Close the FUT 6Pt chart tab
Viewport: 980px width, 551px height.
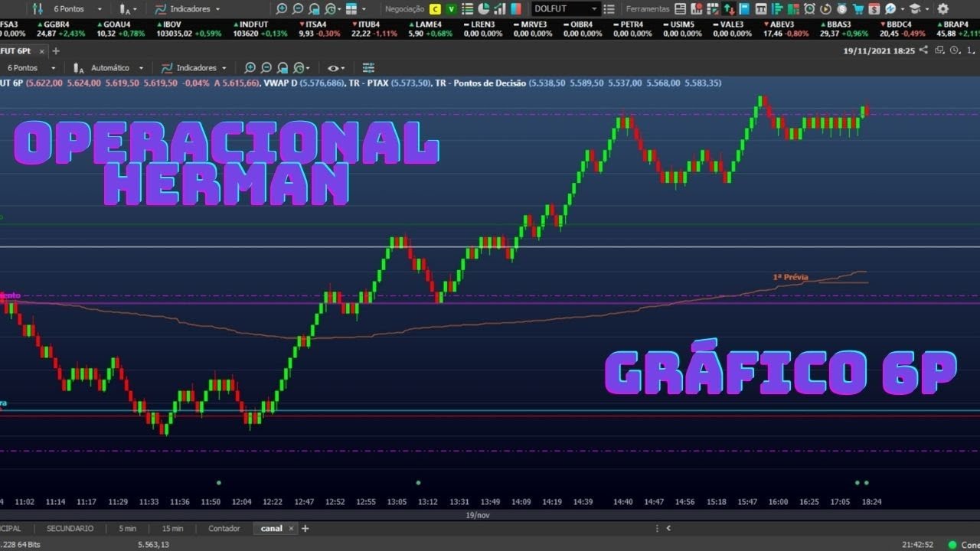click(x=41, y=51)
